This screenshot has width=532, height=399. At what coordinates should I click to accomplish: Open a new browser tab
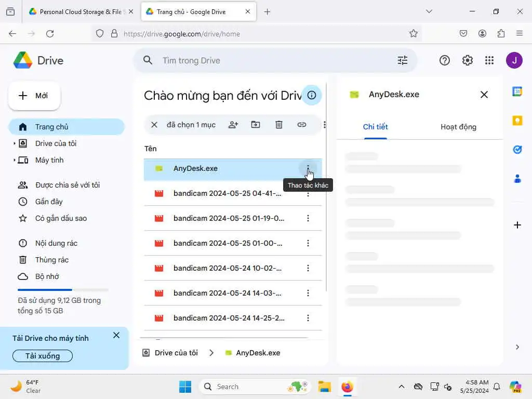click(267, 12)
